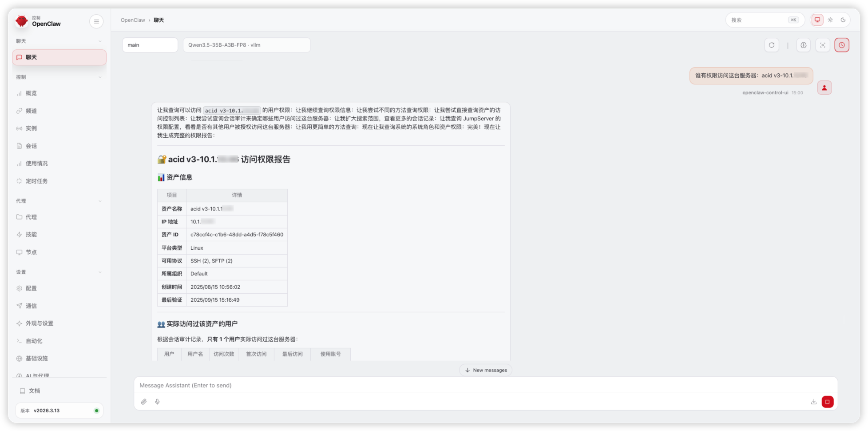
Task: Click the focus mode icon in toolbar
Action: tap(822, 45)
